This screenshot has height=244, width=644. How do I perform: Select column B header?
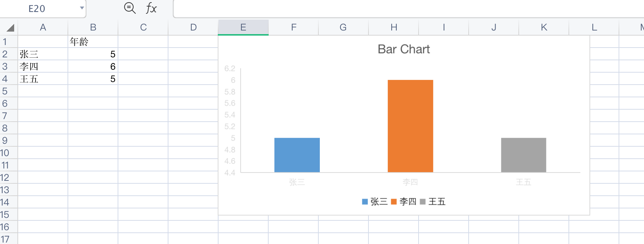point(93,28)
